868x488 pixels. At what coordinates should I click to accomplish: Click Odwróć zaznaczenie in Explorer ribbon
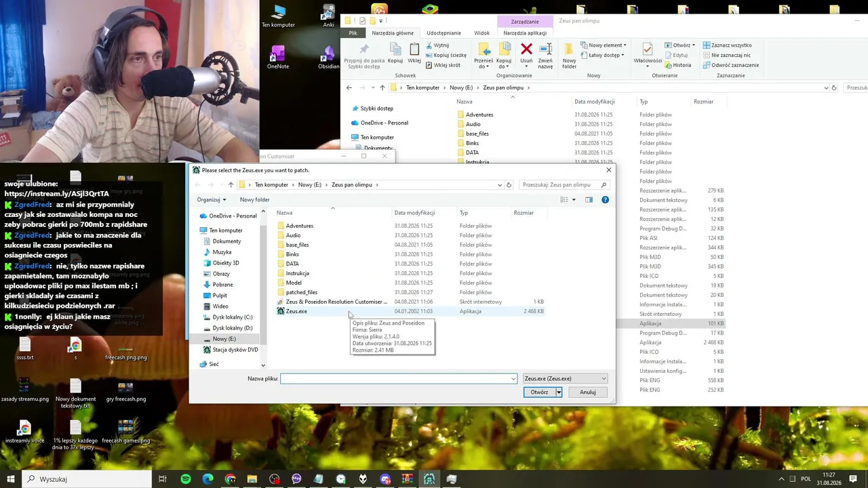[x=731, y=65]
